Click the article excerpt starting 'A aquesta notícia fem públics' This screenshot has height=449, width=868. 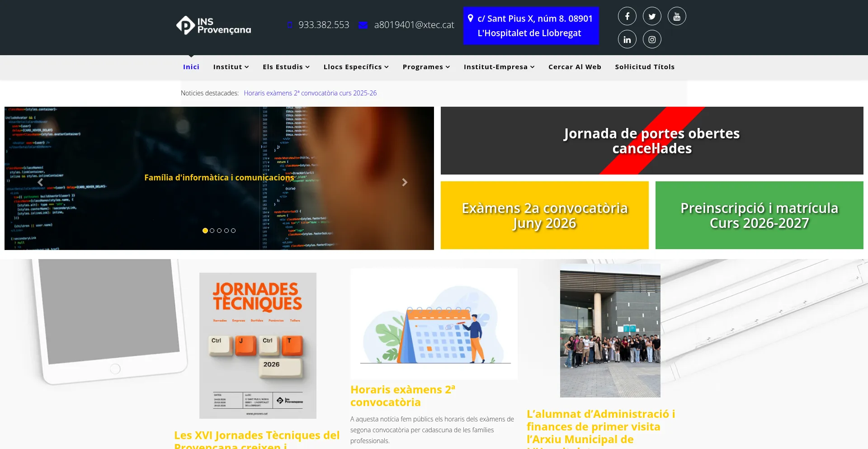[432, 430]
